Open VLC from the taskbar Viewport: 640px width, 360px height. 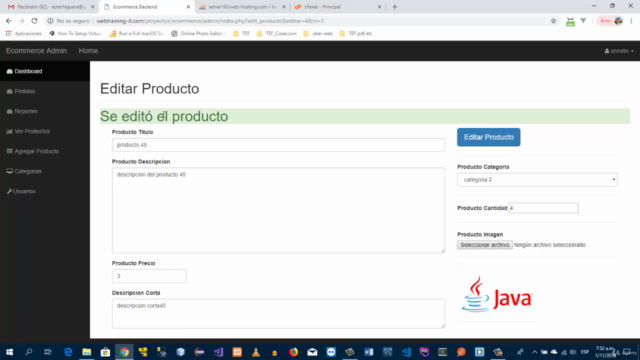pos(256,352)
